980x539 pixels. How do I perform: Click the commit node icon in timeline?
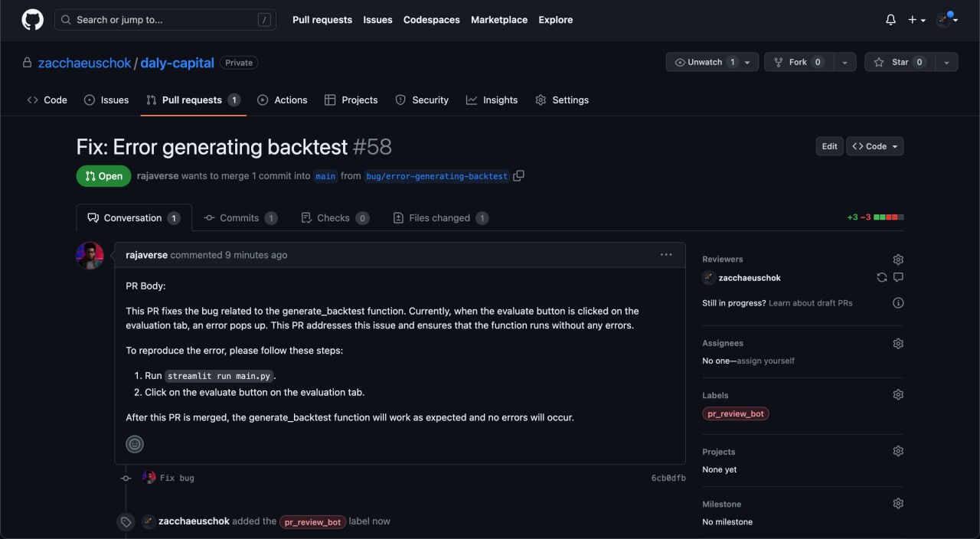(x=126, y=479)
